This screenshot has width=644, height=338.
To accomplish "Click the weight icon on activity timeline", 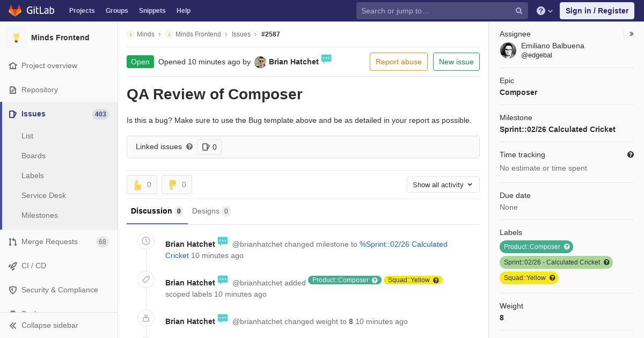I will (x=146, y=318).
